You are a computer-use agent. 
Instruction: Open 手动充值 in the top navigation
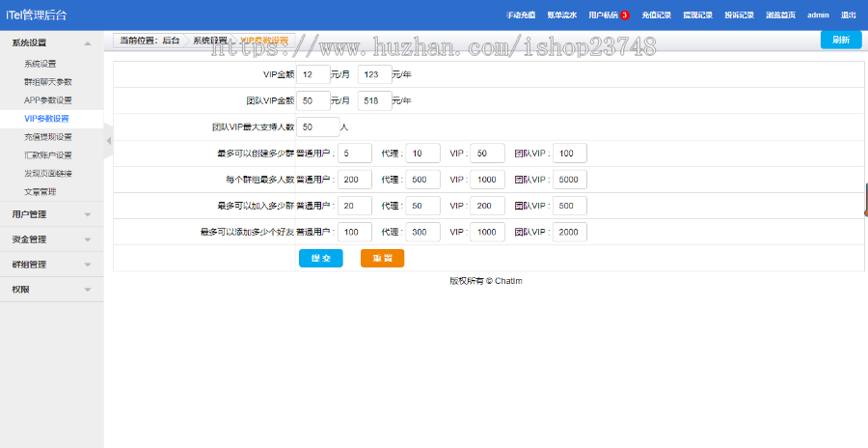pos(521,15)
